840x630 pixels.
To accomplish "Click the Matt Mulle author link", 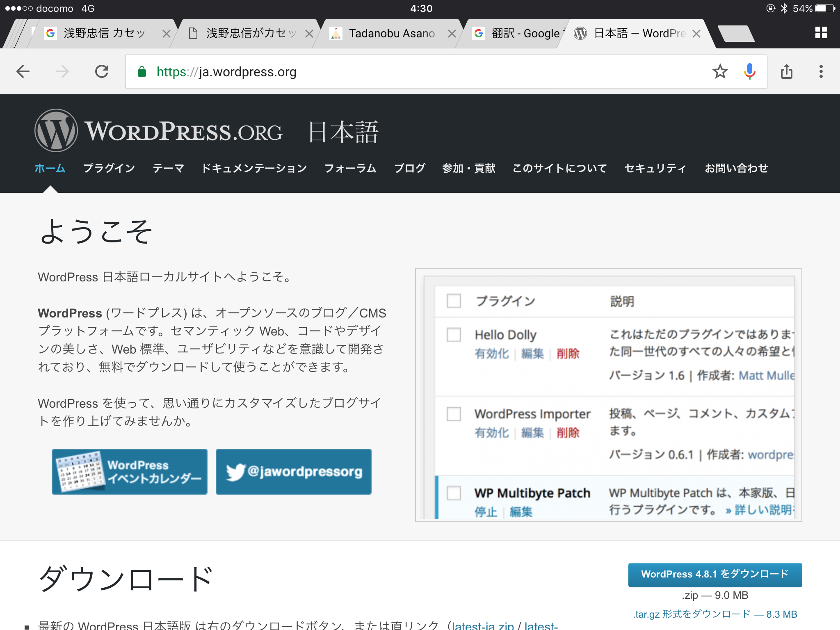I will click(767, 375).
